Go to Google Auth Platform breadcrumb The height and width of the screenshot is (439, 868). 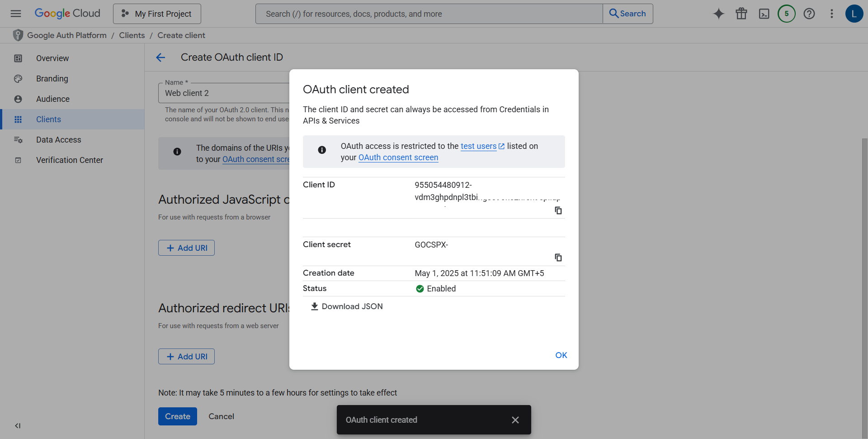click(67, 35)
